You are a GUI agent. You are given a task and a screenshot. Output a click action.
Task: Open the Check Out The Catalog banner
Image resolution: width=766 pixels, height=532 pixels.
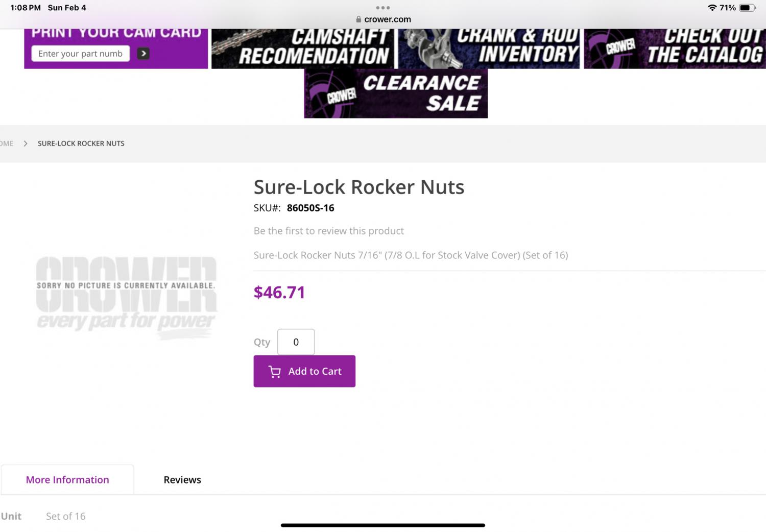click(x=675, y=49)
